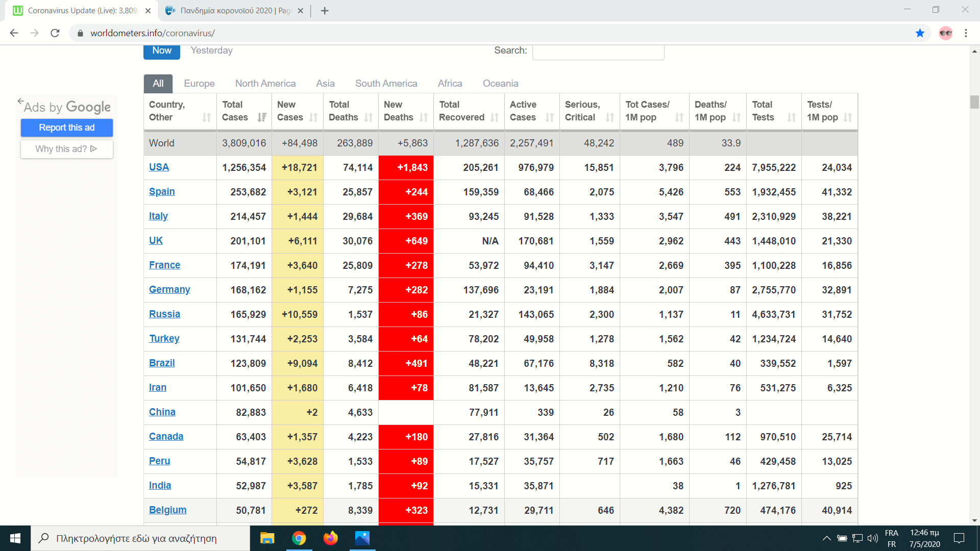Open the USA country link

coord(159,167)
